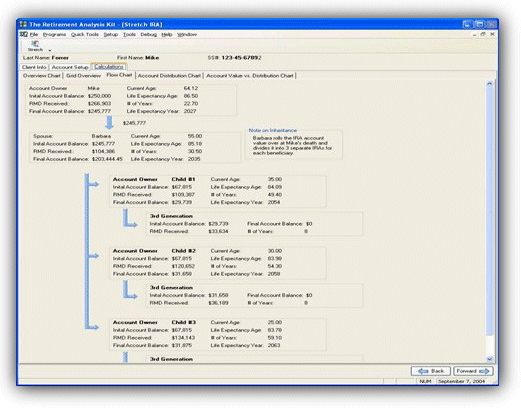Viewport: 521px width, 408px height.
Task: Click the scrollbar up arrow
Action: pyautogui.click(x=489, y=84)
